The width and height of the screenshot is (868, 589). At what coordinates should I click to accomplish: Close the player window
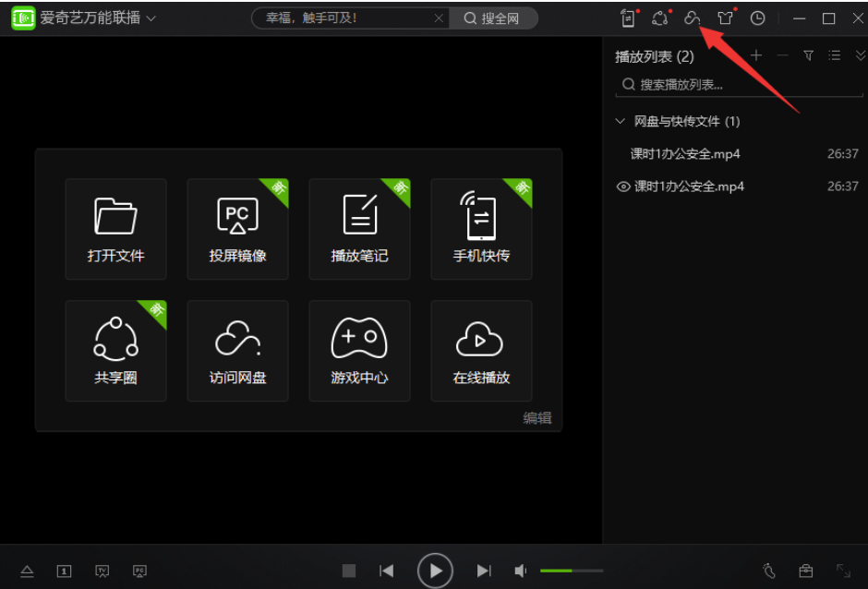tap(858, 18)
